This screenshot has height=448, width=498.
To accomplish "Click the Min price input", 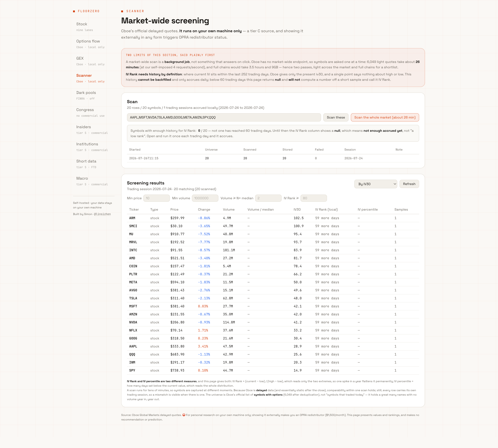I will point(156,198).
